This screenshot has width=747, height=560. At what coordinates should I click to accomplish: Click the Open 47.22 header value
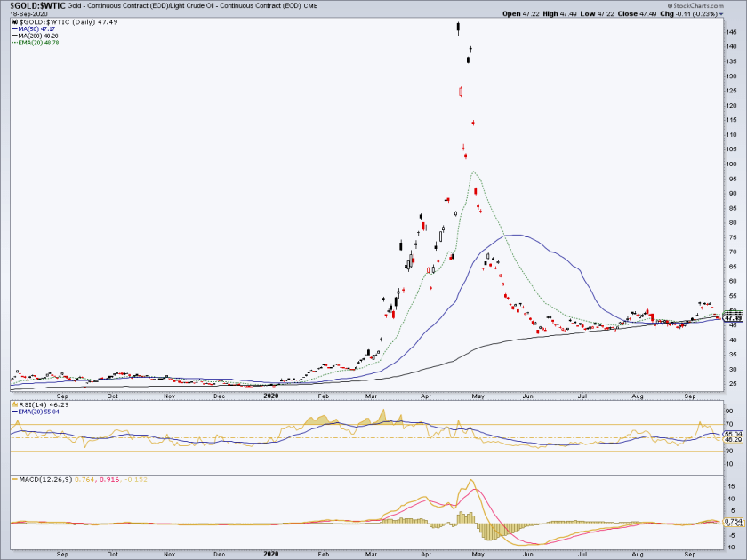pyautogui.click(x=521, y=14)
